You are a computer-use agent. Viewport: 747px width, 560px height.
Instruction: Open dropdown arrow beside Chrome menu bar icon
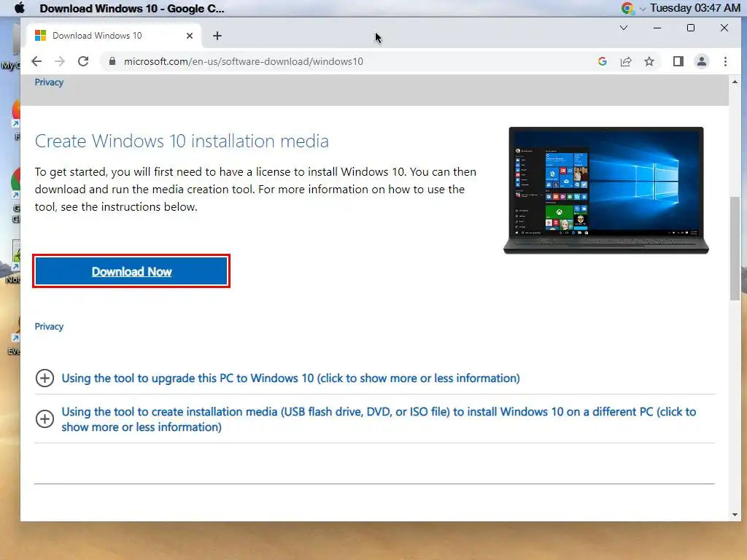[x=642, y=9]
